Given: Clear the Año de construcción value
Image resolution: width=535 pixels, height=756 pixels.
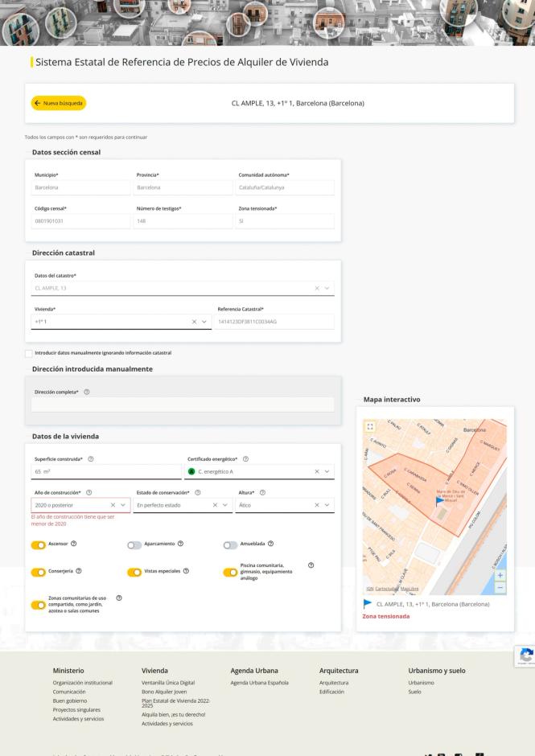Looking at the screenshot, I should [113, 505].
